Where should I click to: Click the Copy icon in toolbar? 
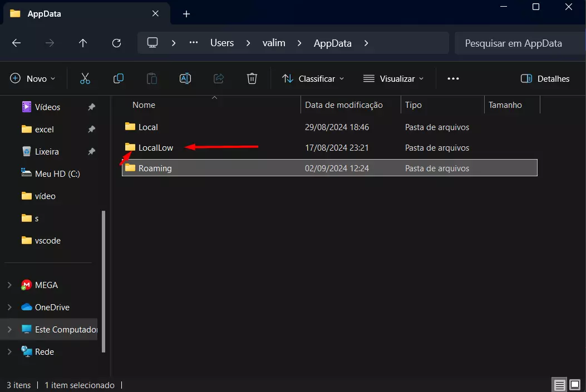[x=119, y=78]
